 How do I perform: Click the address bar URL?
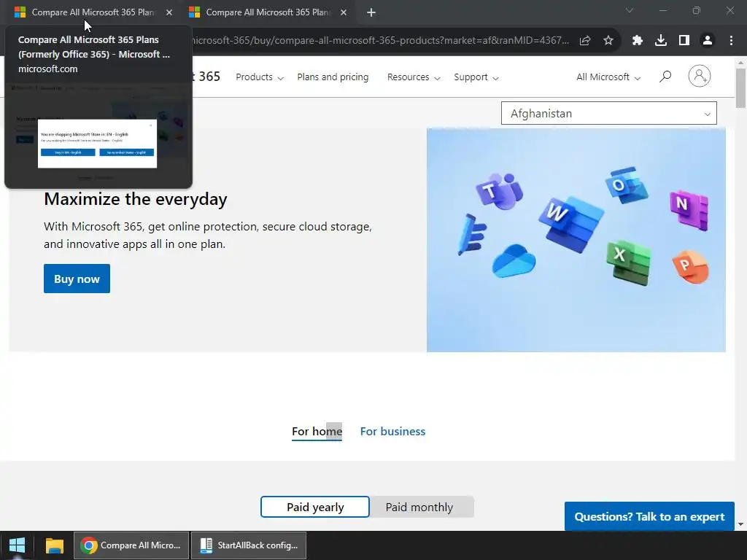379,41
